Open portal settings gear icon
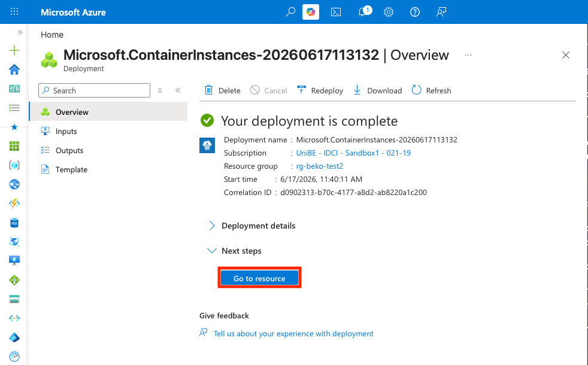 tap(389, 12)
